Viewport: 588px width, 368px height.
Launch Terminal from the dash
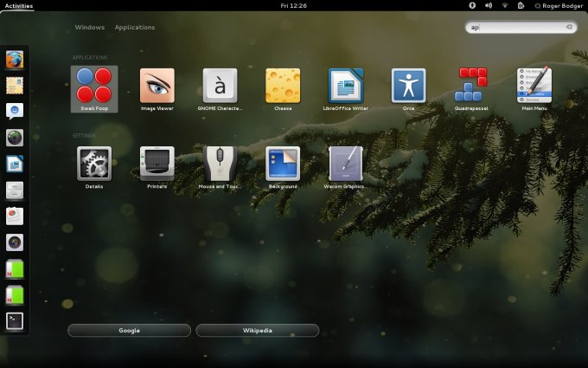click(x=15, y=321)
